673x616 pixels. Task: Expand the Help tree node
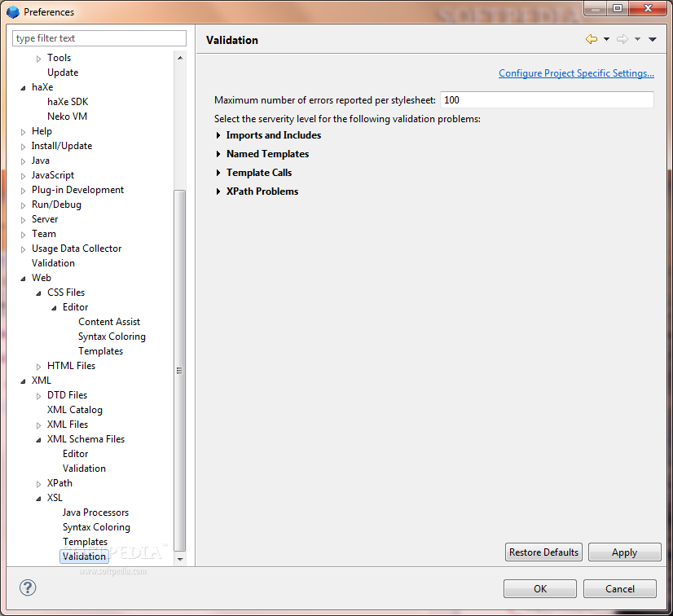pos(23,132)
